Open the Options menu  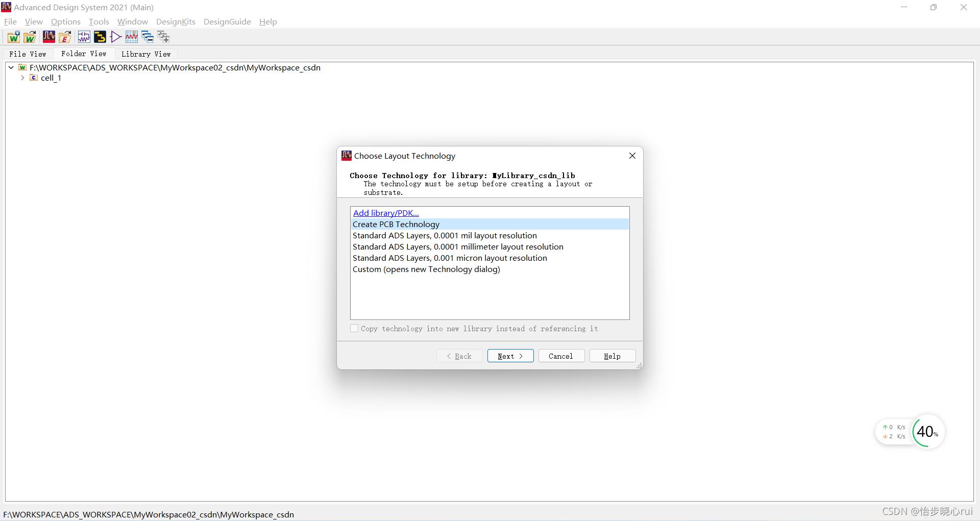(66, 21)
